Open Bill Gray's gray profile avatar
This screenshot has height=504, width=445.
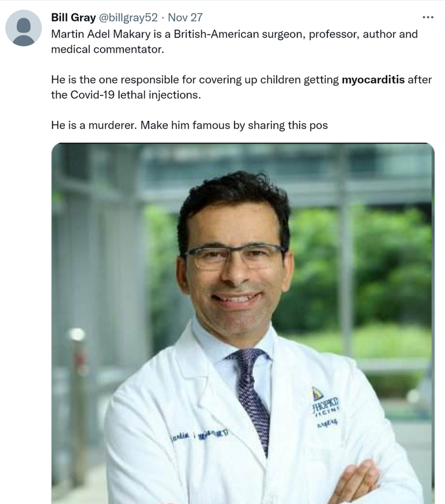(x=24, y=28)
